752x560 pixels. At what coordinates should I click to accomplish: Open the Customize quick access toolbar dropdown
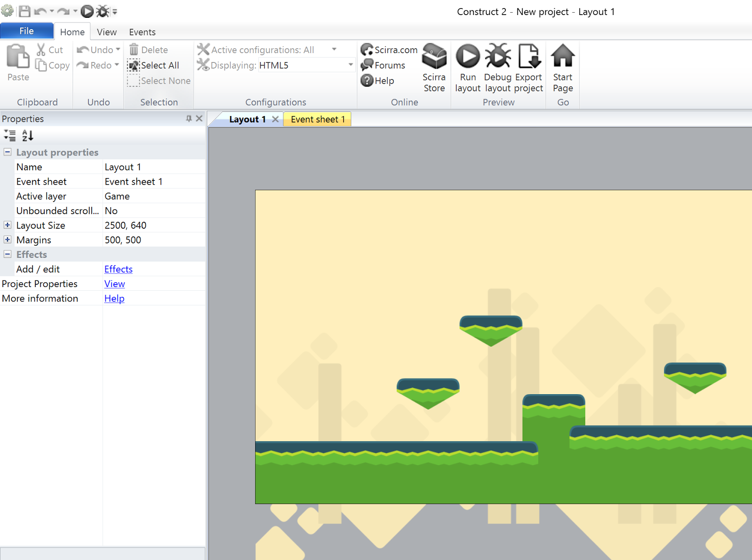115,12
